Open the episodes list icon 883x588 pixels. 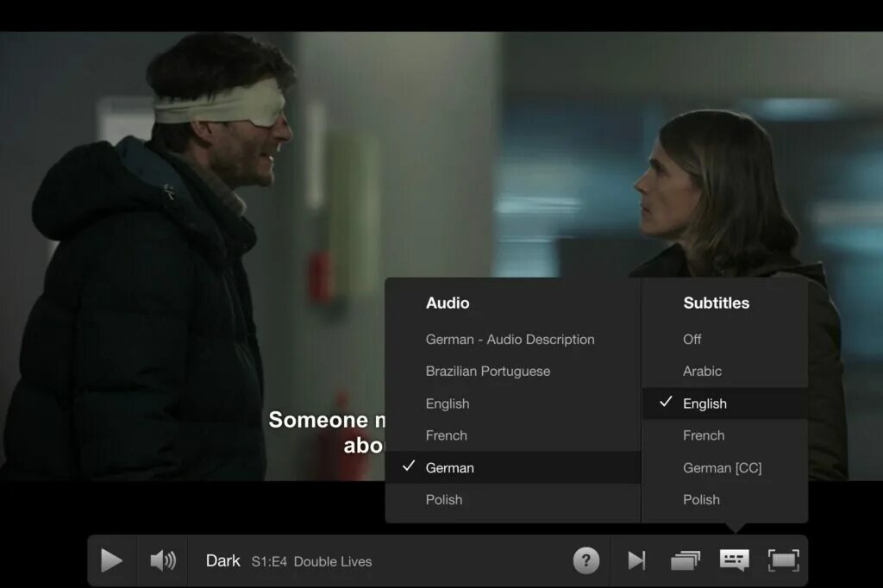pyautogui.click(x=686, y=561)
